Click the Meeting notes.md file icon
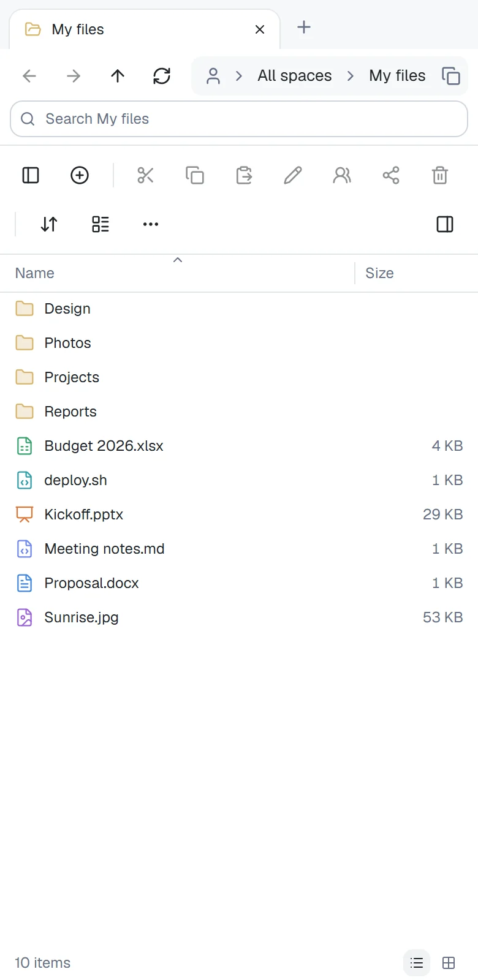 (x=25, y=549)
